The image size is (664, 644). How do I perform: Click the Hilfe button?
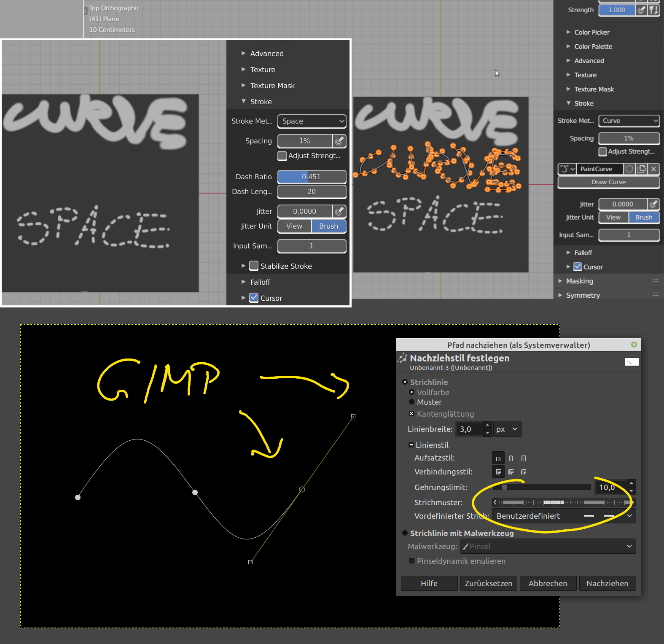pyautogui.click(x=429, y=583)
